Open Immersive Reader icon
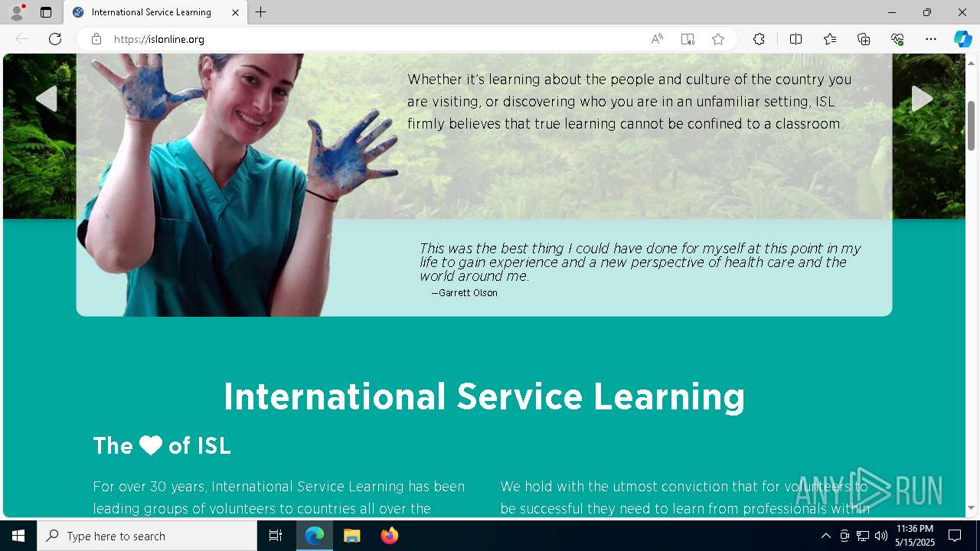 (688, 39)
